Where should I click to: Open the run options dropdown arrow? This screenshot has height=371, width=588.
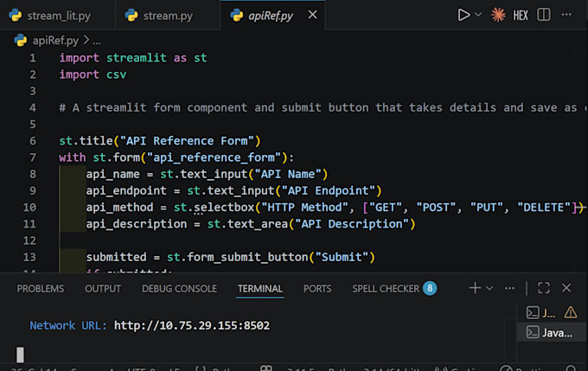[x=478, y=15]
